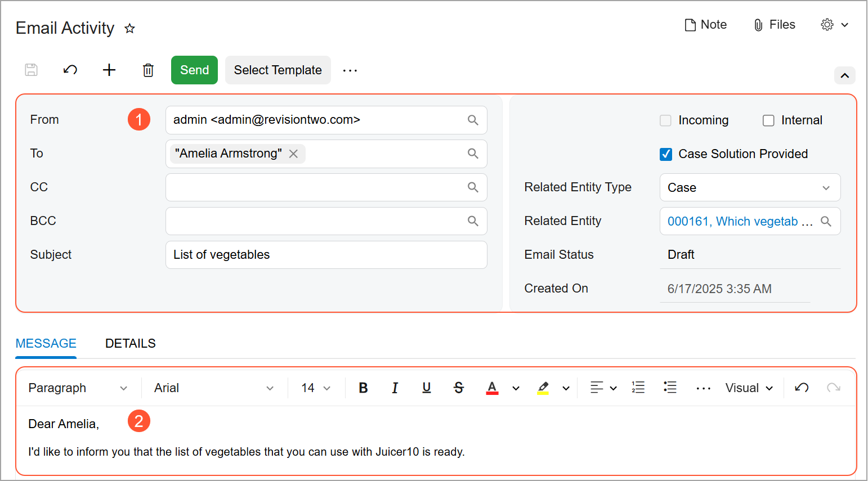Click into the Subject field
This screenshot has width=868, height=481.
tap(326, 255)
